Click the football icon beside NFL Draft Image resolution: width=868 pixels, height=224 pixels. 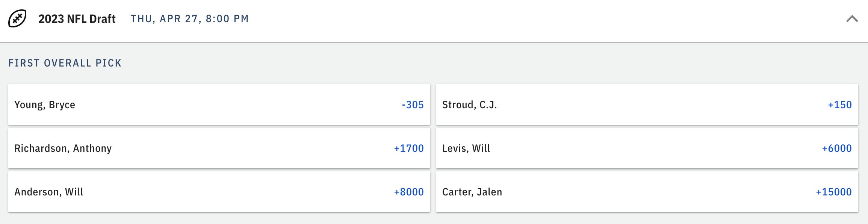17,19
